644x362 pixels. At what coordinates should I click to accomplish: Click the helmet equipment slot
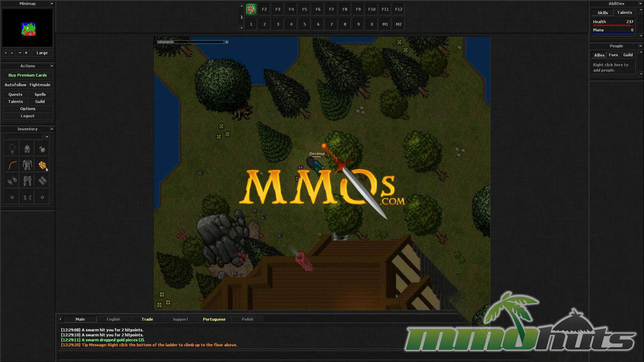point(27,149)
